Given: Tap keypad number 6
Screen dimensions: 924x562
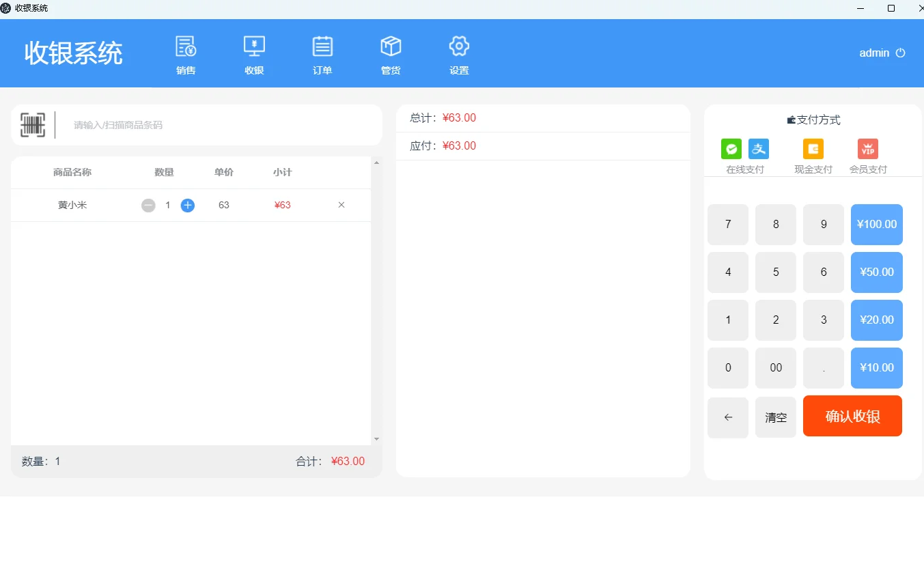Looking at the screenshot, I should pos(824,272).
